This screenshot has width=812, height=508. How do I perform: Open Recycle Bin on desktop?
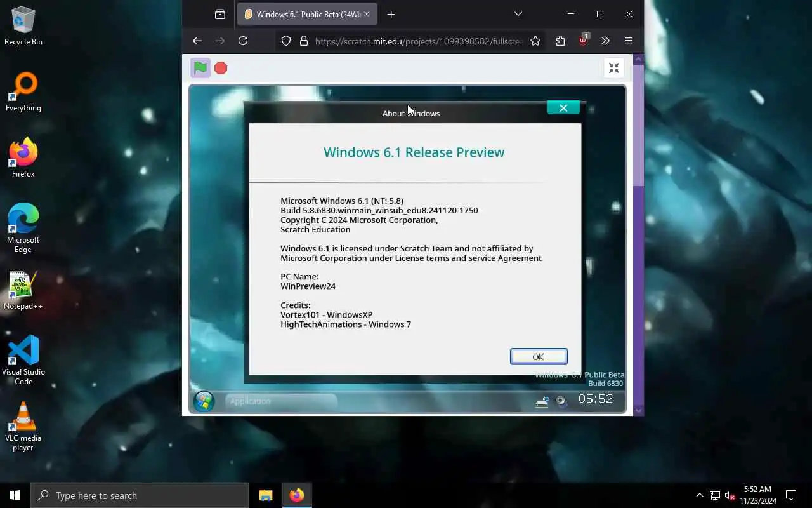point(23,25)
